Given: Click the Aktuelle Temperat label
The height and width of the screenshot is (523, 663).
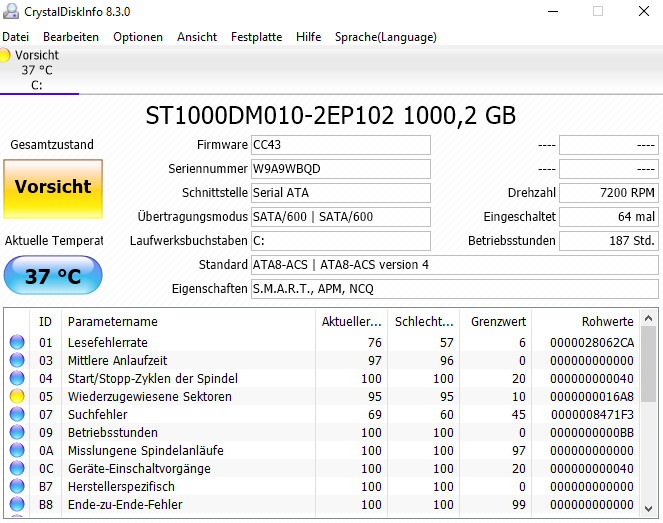Looking at the screenshot, I should tap(54, 241).
